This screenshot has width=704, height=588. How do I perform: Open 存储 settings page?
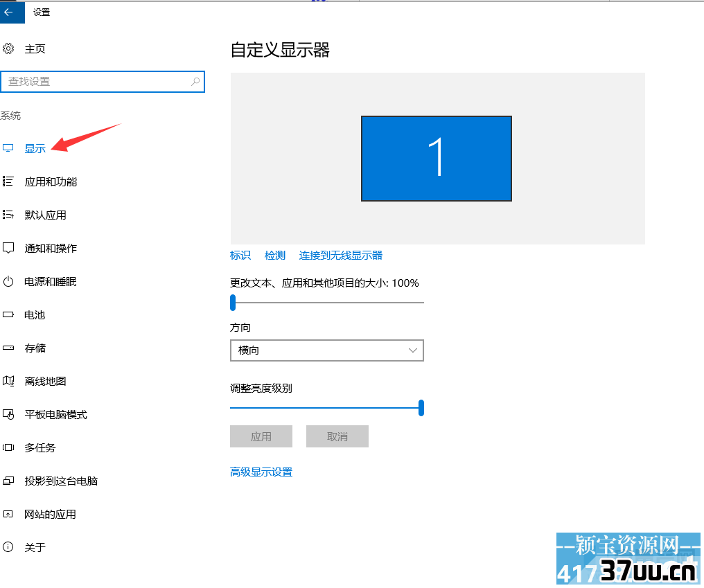35,348
